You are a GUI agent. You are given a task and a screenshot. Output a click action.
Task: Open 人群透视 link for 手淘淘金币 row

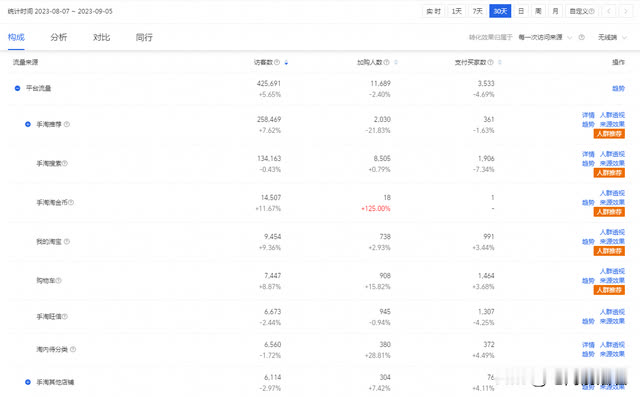612,193
